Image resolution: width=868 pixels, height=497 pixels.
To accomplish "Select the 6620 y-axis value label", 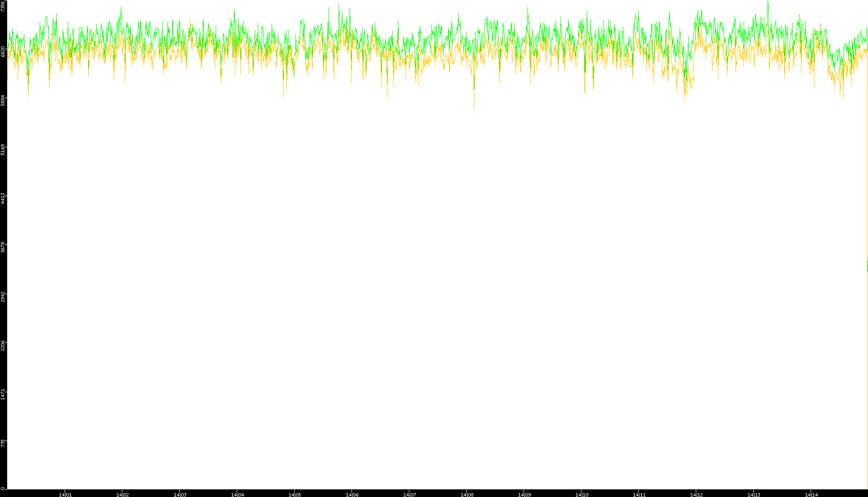I will pyautogui.click(x=3, y=52).
